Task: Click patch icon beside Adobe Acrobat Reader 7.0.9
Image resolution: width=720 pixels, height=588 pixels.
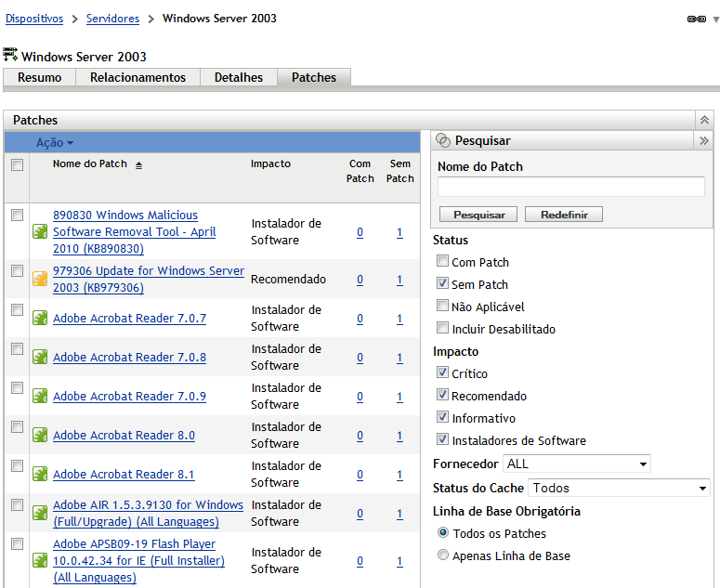Action: [40, 396]
